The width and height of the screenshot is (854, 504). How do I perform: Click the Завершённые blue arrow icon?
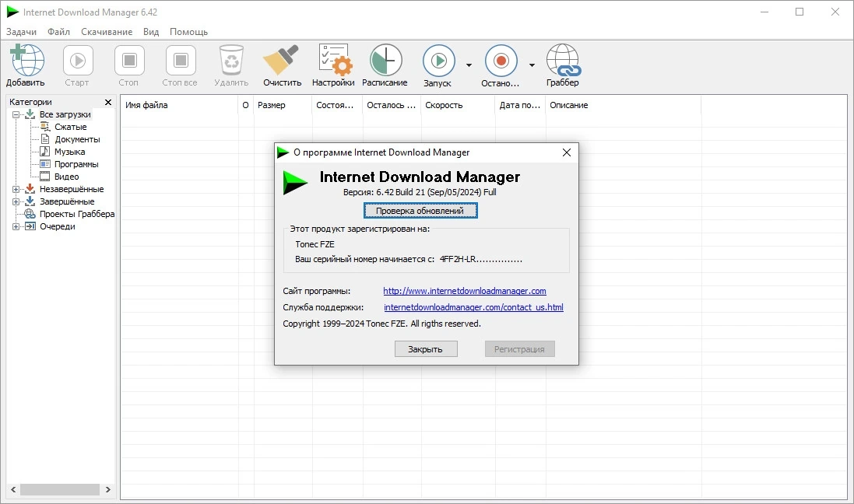(x=30, y=201)
